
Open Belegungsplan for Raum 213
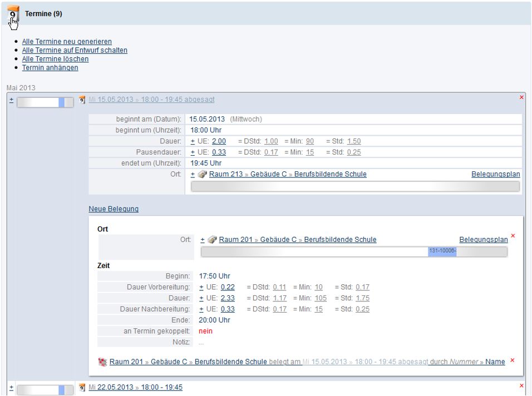495,174
